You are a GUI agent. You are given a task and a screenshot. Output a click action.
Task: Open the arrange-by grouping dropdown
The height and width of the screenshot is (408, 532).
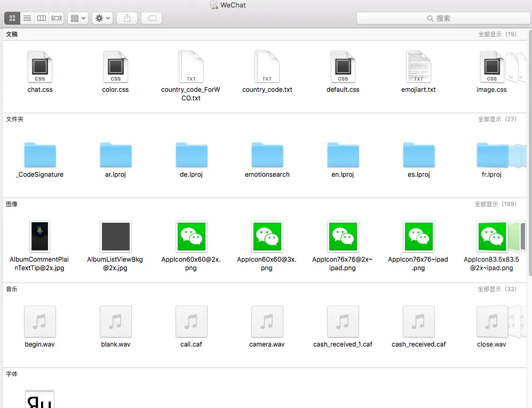78,18
